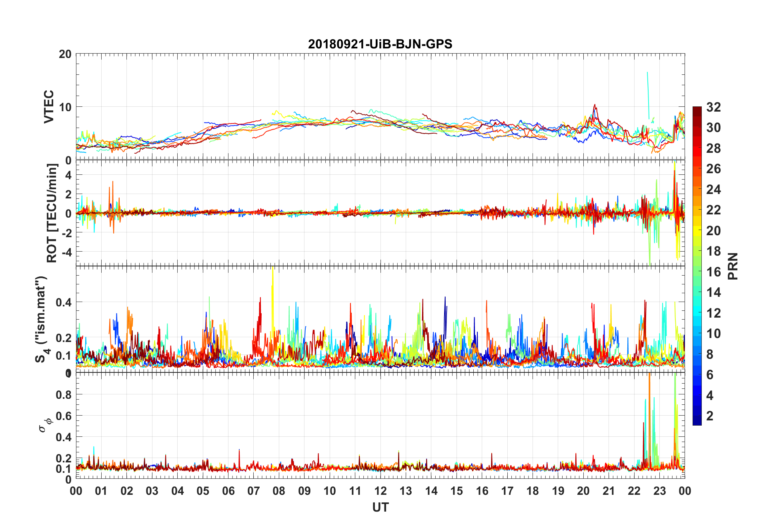Click x-axis hour tick 17
The height and width of the screenshot is (532, 761).
[507, 491]
